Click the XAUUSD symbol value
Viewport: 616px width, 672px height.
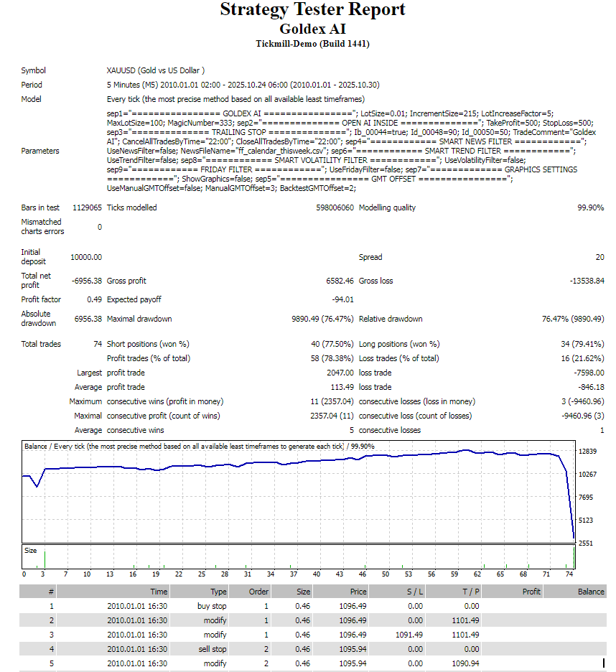[x=156, y=70]
